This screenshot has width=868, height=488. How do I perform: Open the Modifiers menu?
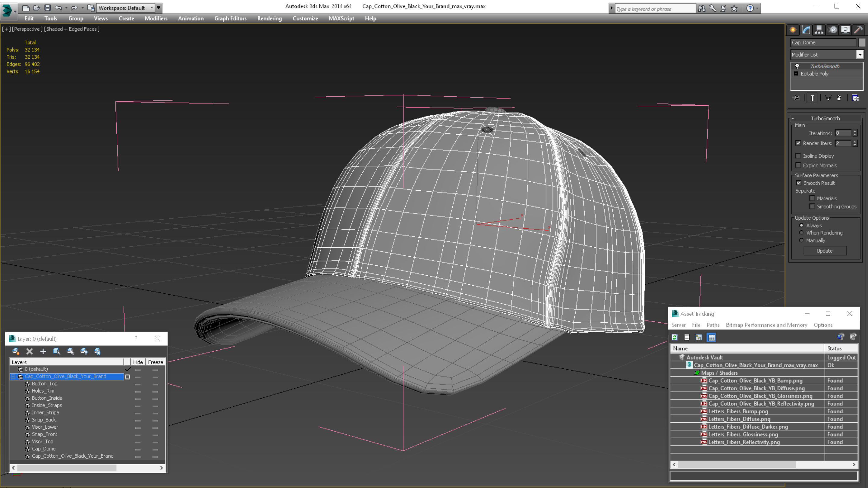tap(156, 18)
